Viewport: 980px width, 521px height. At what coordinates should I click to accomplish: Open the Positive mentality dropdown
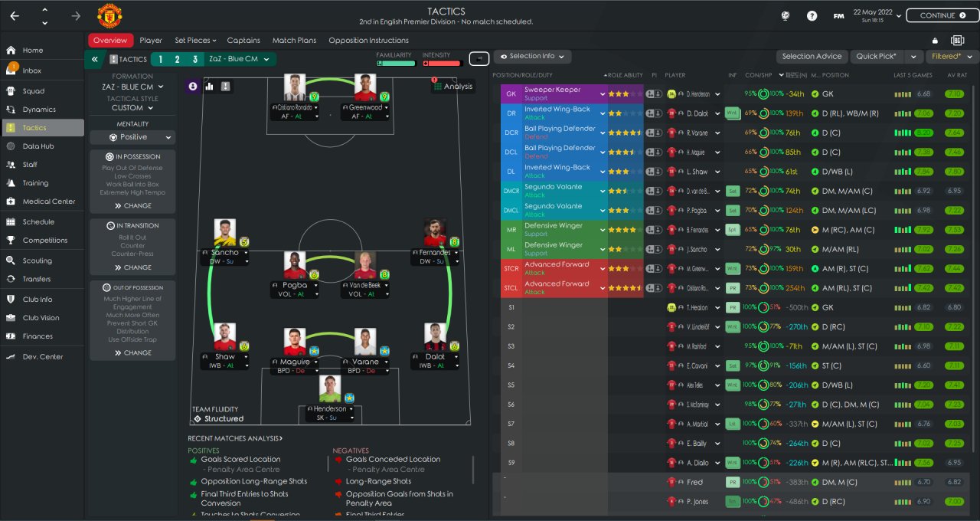coord(132,137)
